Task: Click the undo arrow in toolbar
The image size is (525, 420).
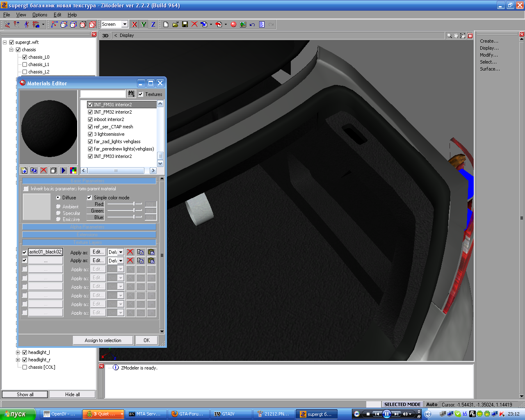Action: click(252, 25)
